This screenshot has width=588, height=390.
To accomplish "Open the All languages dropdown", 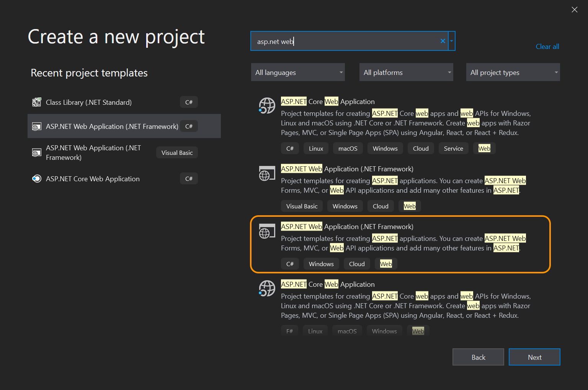I will tap(298, 72).
